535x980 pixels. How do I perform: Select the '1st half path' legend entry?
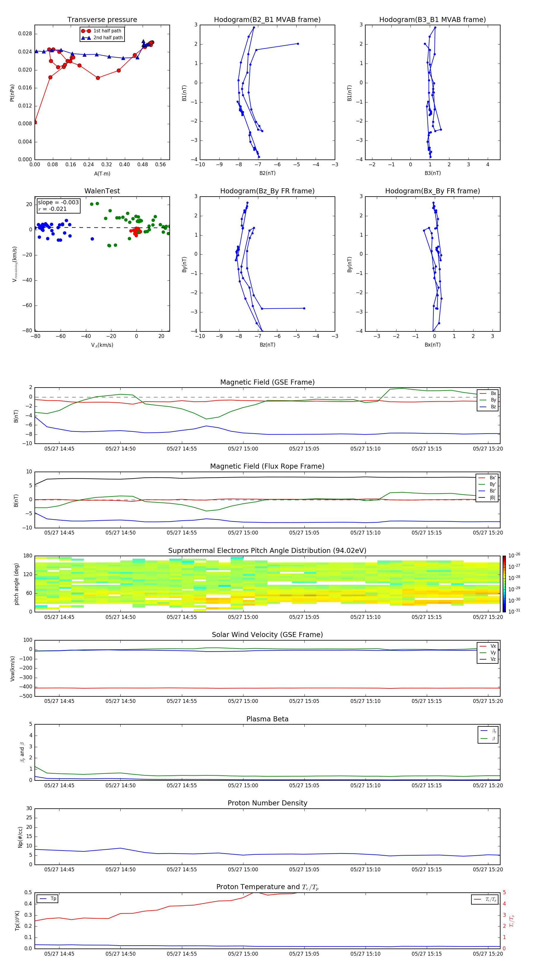pos(102,31)
